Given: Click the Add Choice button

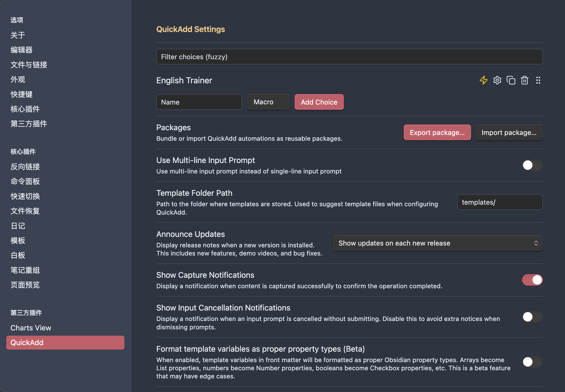Looking at the screenshot, I should pyautogui.click(x=319, y=102).
